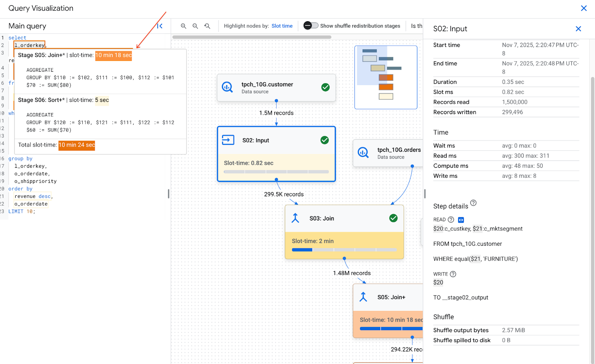Click the success checkmark on S03 Join
595x364 pixels.
(394, 218)
